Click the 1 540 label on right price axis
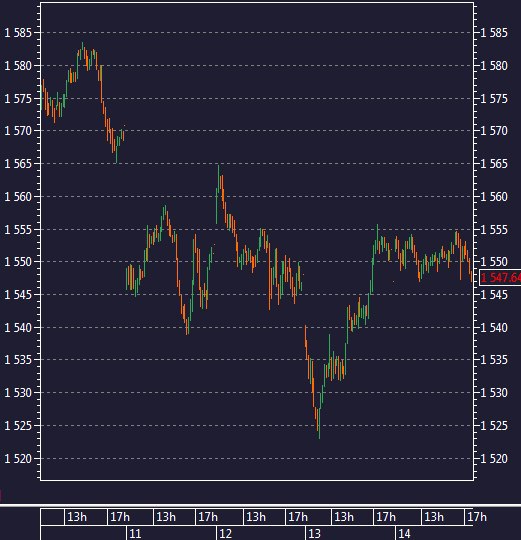 494,327
